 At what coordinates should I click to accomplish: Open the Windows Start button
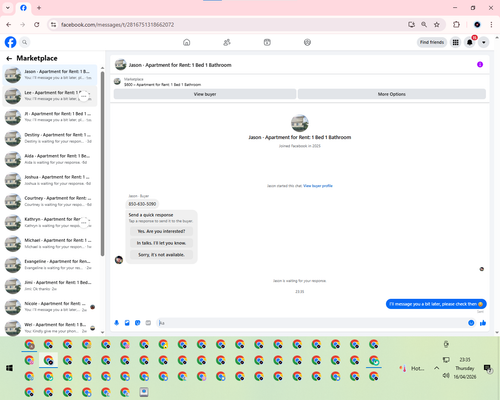coord(9,368)
